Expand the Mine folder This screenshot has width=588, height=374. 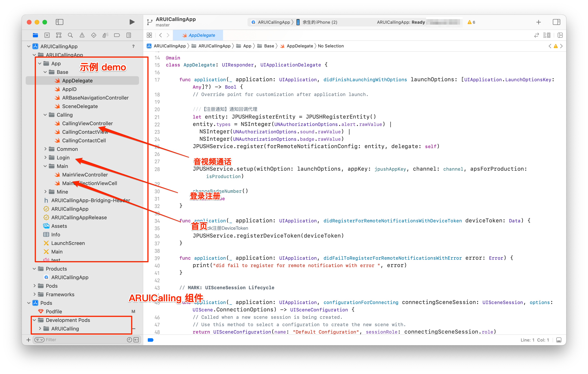pos(45,192)
